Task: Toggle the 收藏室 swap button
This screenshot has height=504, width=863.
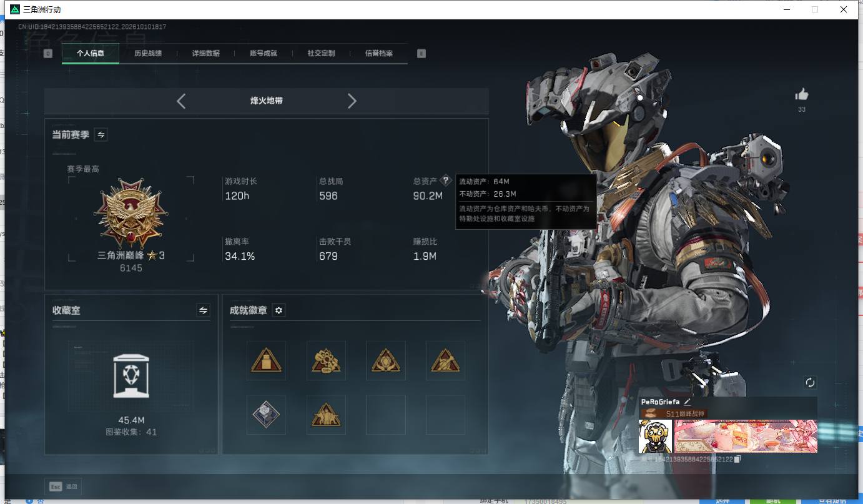Action: (203, 310)
